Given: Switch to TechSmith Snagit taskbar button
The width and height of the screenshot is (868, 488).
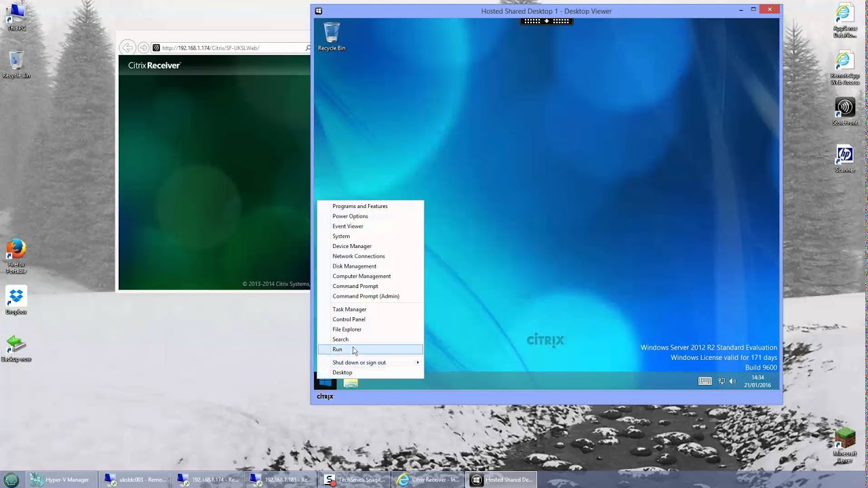Looking at the screenshot, I should (353, 480).
